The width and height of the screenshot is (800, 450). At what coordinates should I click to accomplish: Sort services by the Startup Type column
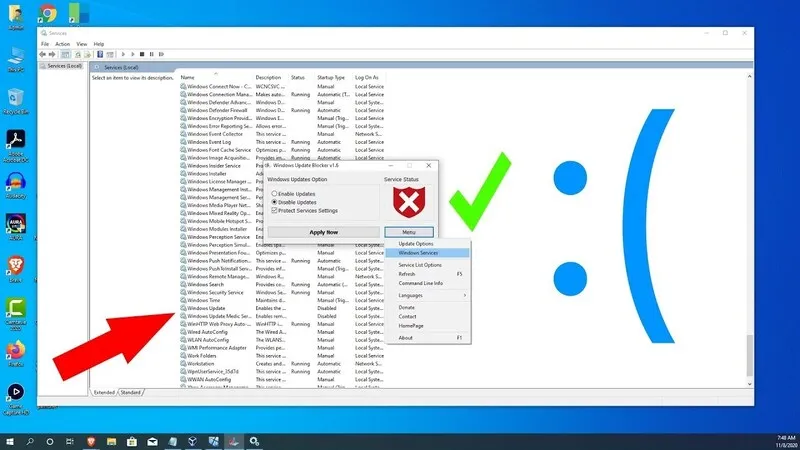pos(331,77)
